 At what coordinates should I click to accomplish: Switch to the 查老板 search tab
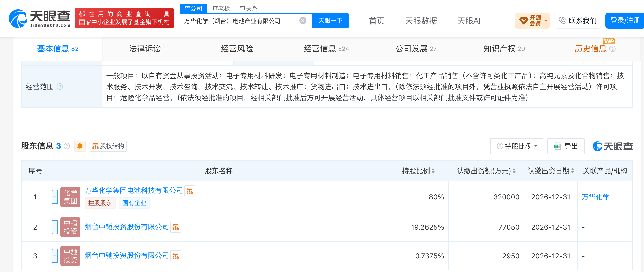pyautogui.click(x=221, y=9)
